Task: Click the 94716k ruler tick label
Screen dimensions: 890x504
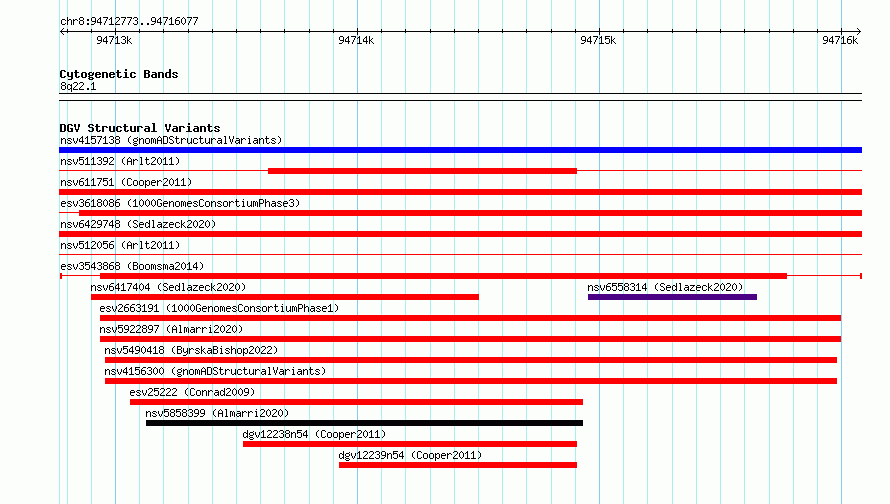Action: tap(840, 40)
